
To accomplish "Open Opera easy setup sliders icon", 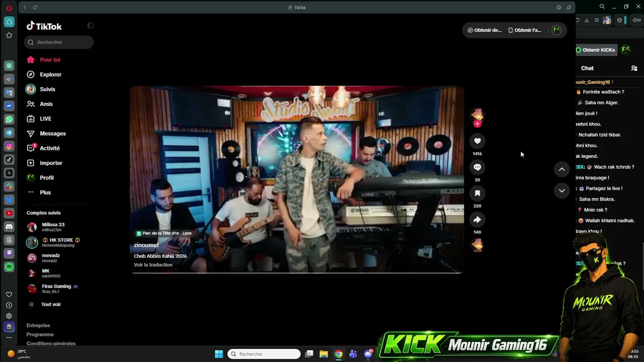I will (597, 20).
